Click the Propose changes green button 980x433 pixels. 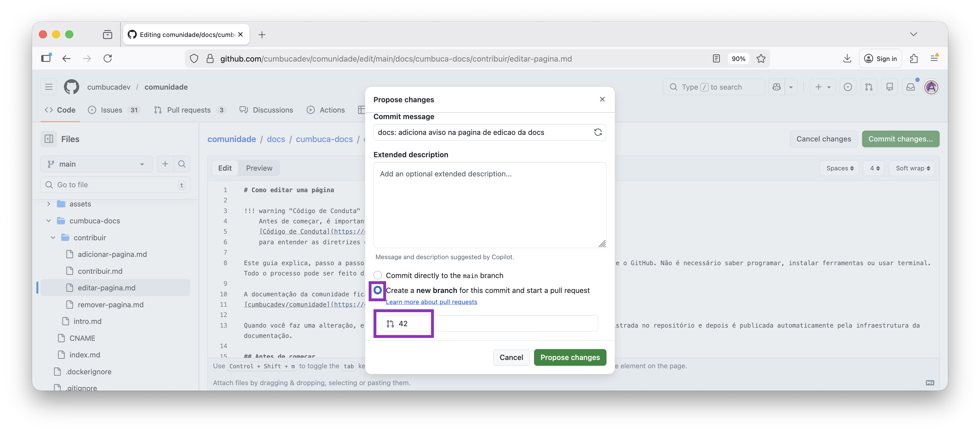(570, 357)
